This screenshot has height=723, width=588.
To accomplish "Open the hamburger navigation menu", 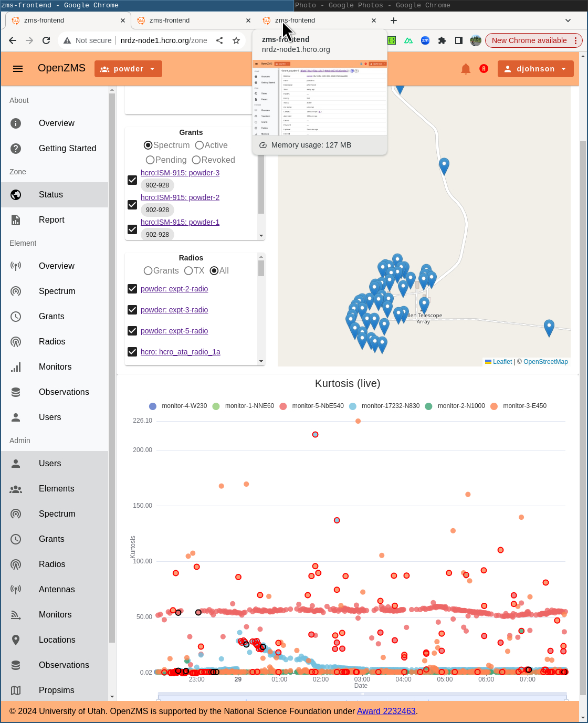I will click(x=18, y=69).
